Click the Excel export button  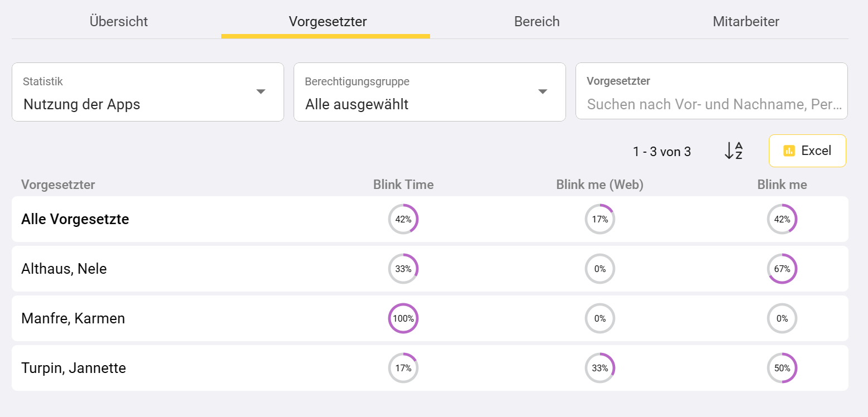tap(807, 151)
